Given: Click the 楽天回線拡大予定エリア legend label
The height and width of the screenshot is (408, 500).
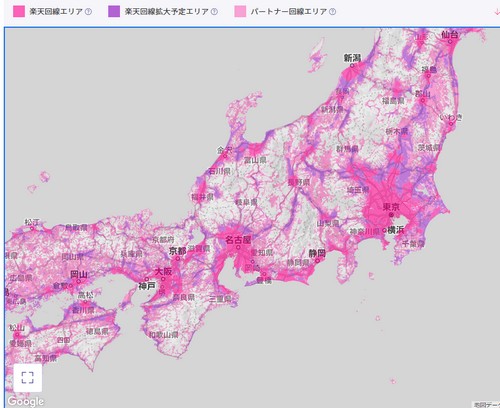Looking at the screenshot, I should point(167,12).
